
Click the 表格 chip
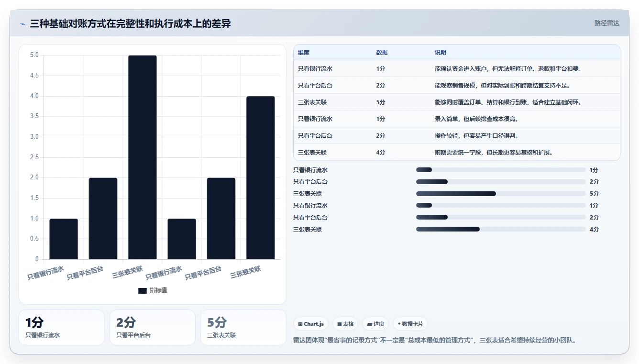pos(345,324)
